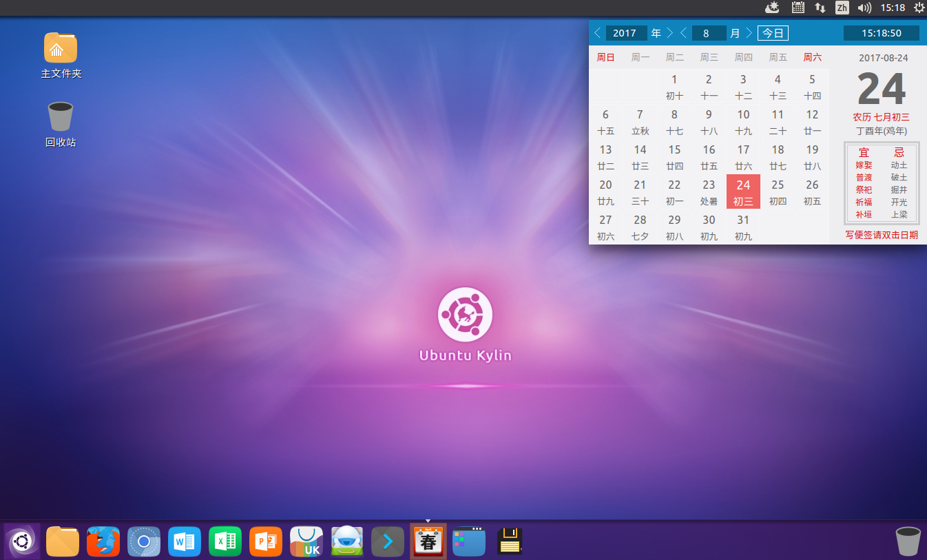The image size is (927, 560).
Task: Click the calendar indicator in top panel
Action: [798, 8]
